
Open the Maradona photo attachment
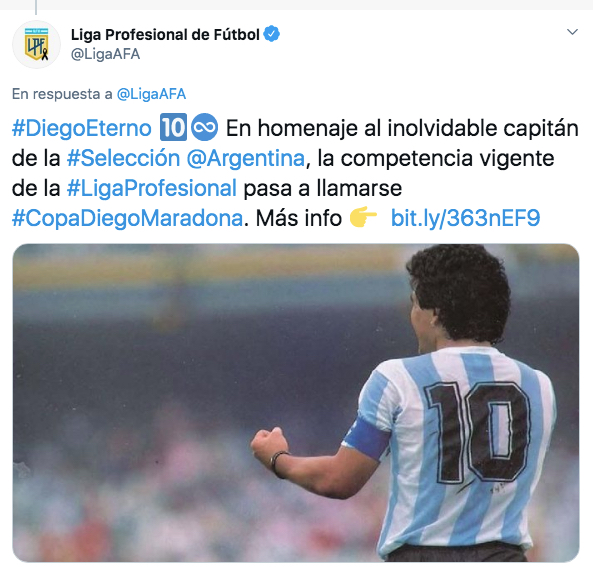point(296,403)
